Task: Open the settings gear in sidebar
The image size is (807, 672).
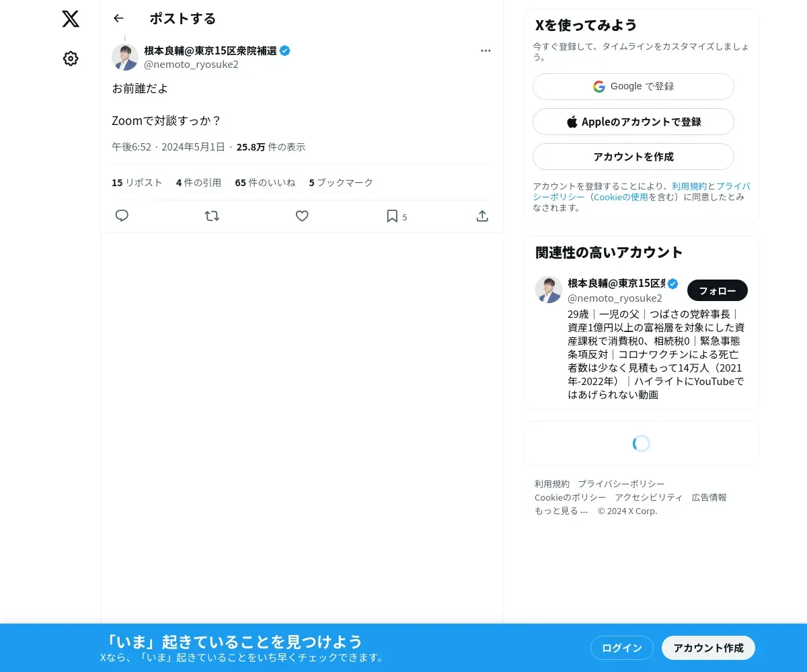Action: pos(71,58)
